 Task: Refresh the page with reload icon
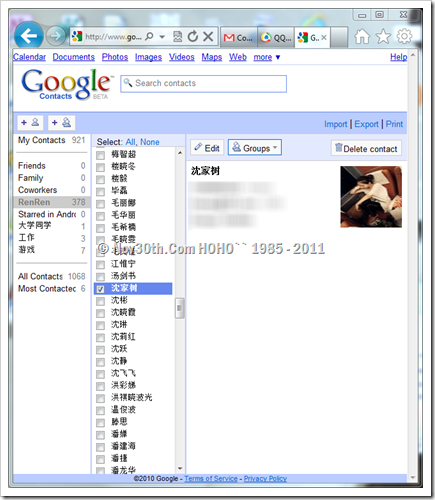[193, 36]
